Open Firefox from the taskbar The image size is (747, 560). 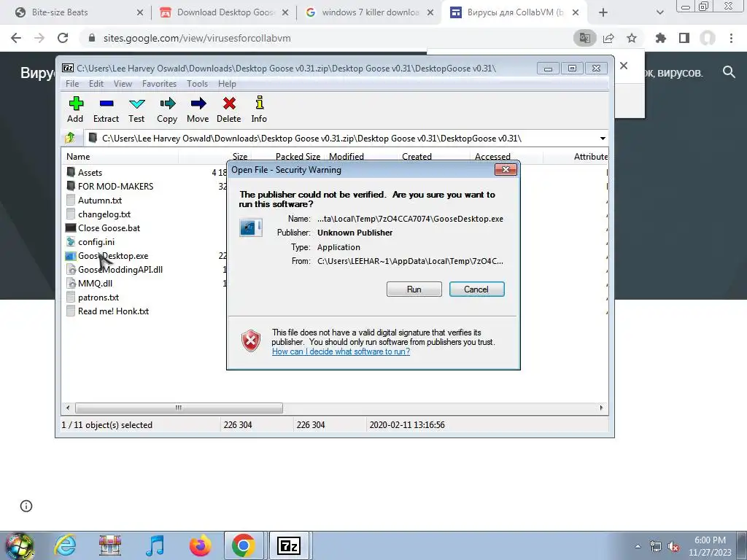(x=200, y=545)
